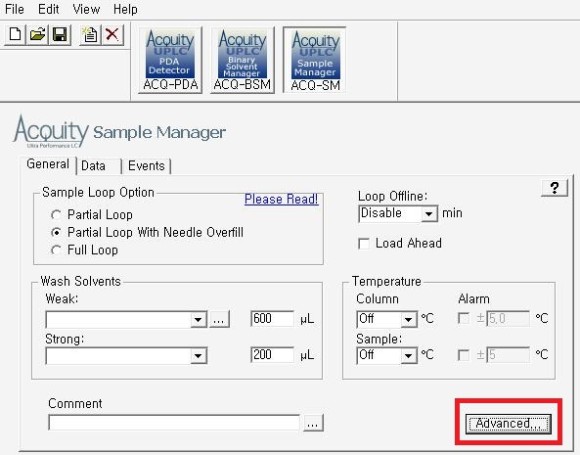Select the ACQ-BSM solvent manager module
The width and height of the screenshot is (580, 455).
coord(242,60)
